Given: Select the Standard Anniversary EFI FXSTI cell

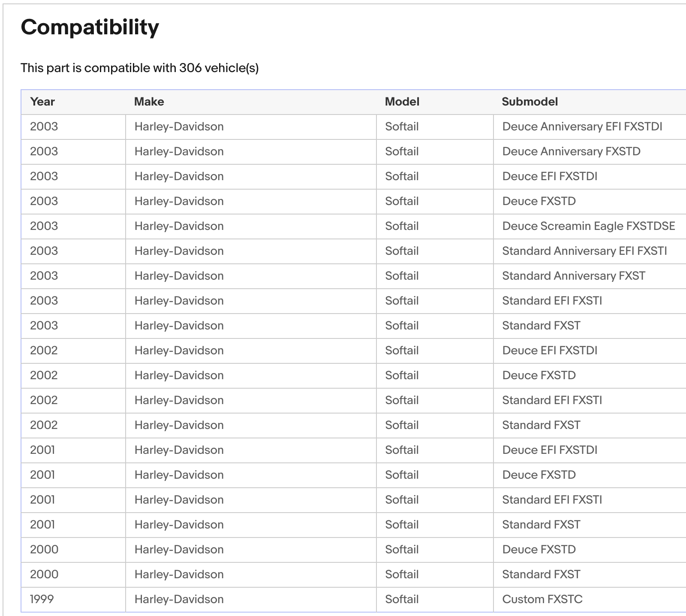Looking at the screenshot, I should coord(584,251).
